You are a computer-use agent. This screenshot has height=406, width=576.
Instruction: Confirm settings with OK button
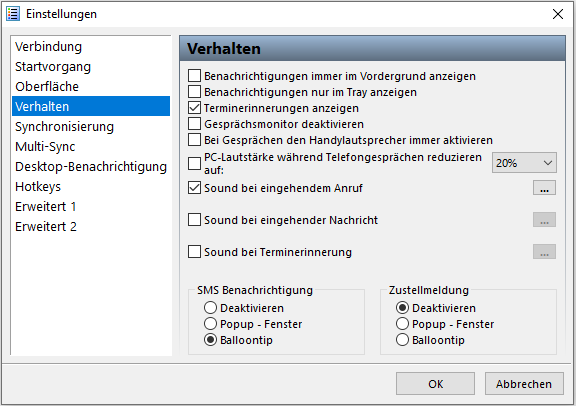point(435,384)
